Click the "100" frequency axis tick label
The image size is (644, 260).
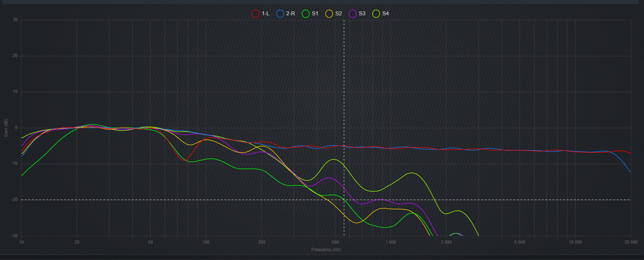tap(206, 242)
